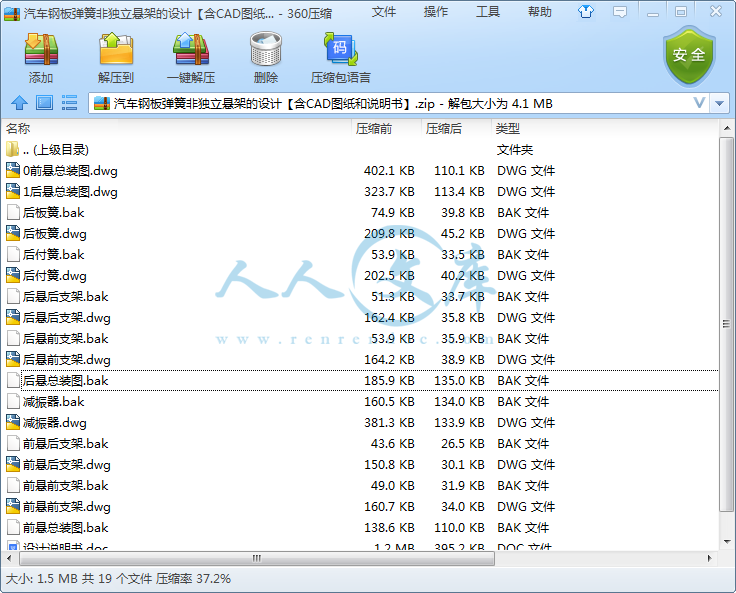Click the horizontal scrollbar left arrow

(9, 558)
